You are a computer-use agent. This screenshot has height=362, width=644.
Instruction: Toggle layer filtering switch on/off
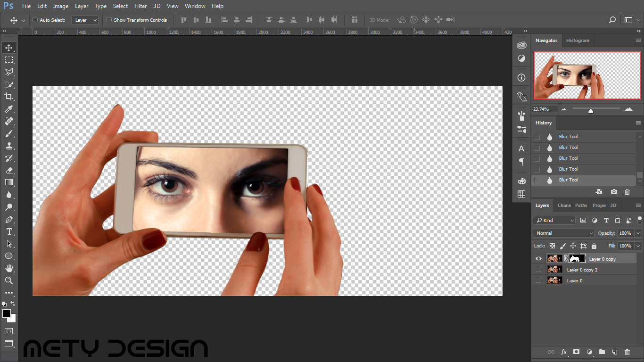(640, 219)
